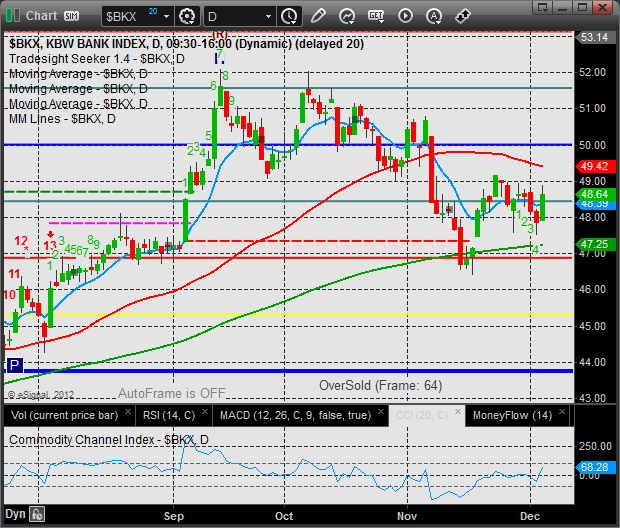The width and height of the screenshot is (620, 528).
Task: Click the blue 68.28 CCI value tag
Action: click(x=595, y=467)
